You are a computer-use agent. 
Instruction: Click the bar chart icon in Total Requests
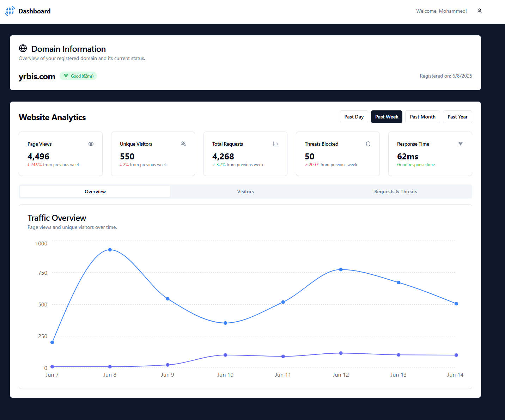click(x=276, y=144)
